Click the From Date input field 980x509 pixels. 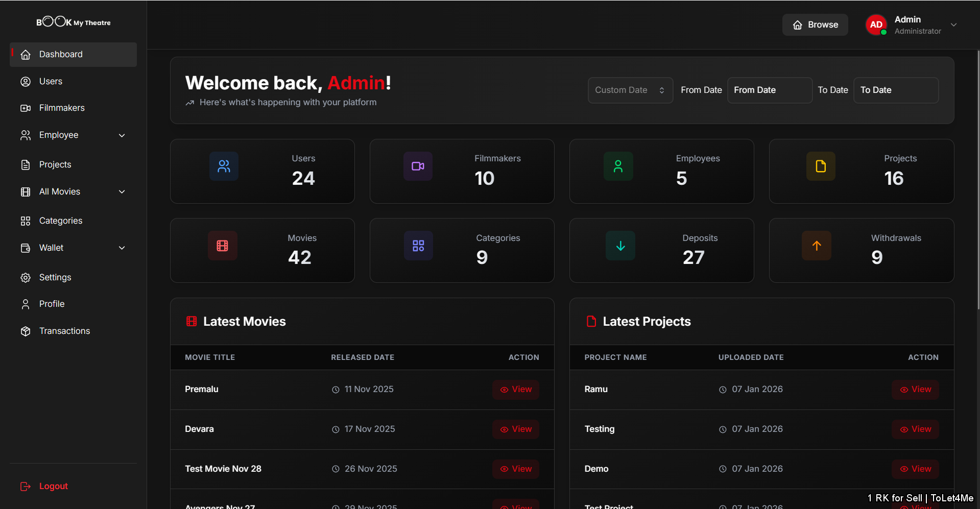coord(769,90)
